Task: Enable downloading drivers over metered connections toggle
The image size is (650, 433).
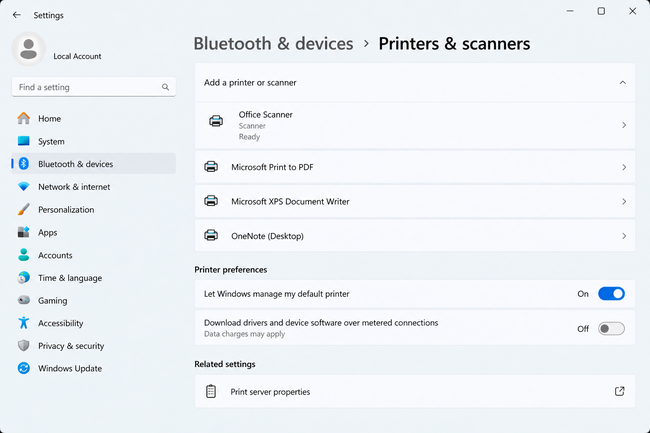Action: click(x=611, y=329)
